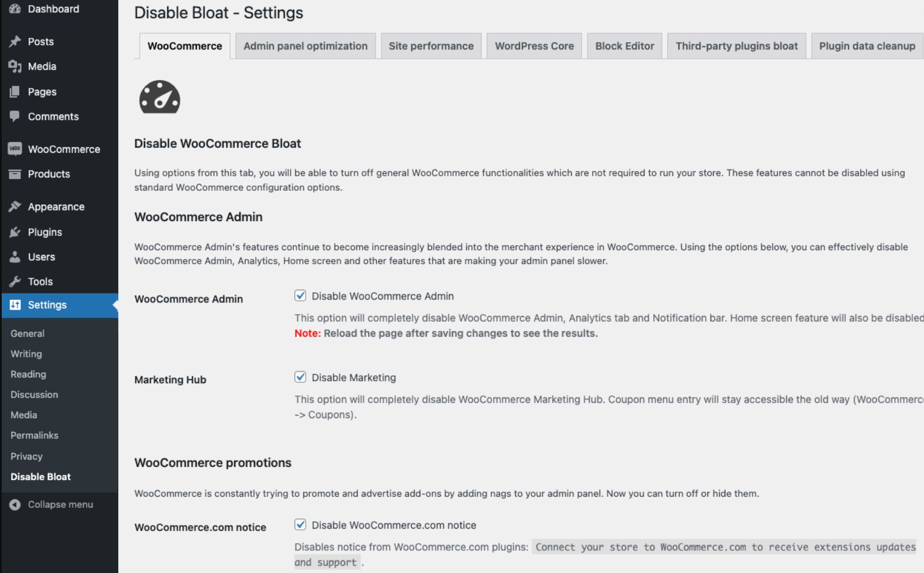Uncheck Disable WooCommerce Admin checkbox

[x=300, y=296]
